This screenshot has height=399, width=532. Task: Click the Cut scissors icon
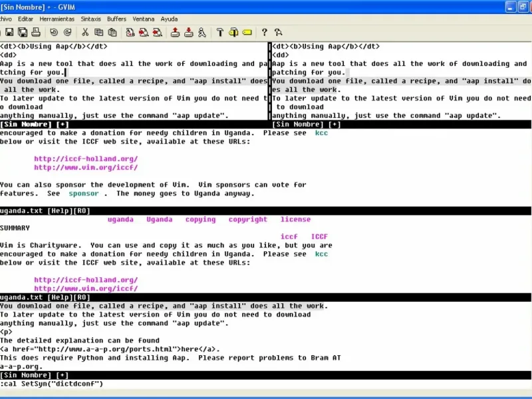click(85, 32)
